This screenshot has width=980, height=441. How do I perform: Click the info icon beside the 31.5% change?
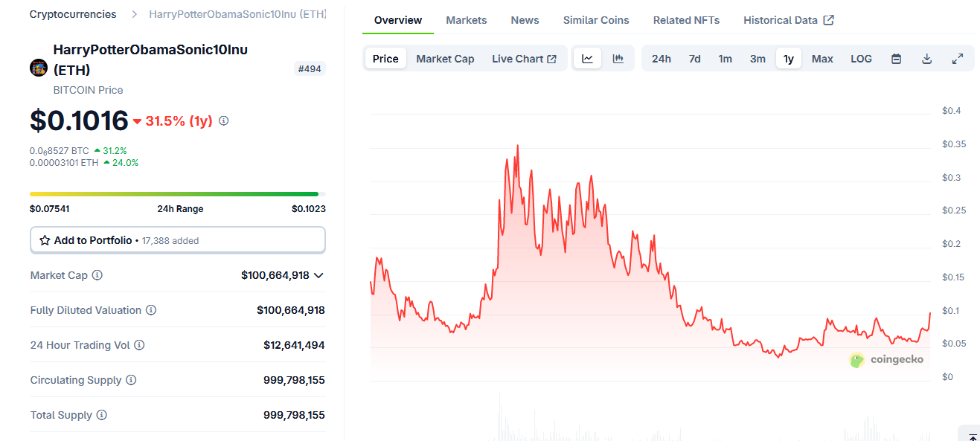tap(223, 120)
